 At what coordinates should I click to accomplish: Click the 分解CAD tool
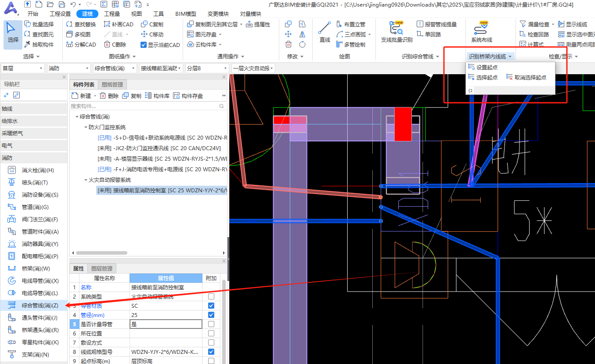pyautogui.click(x=81, y=44)
